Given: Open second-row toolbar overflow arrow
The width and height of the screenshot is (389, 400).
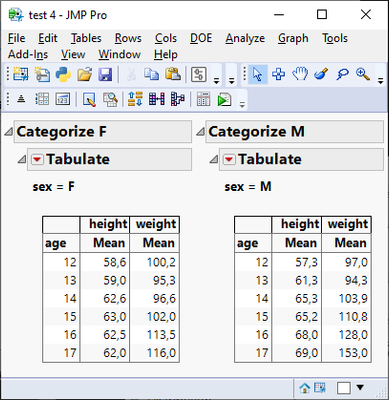Looking at the screenshot, I should coord(242,105).
